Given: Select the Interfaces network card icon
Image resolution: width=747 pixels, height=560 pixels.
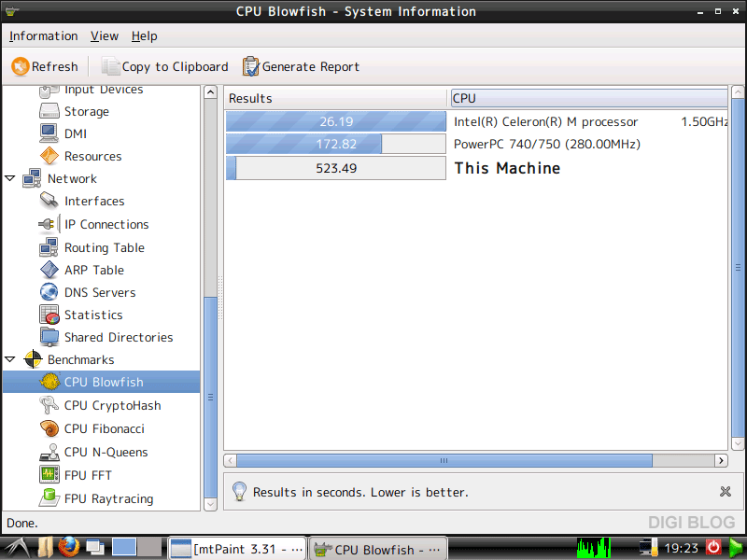Looking at the screenshot, I should click(49, 201).
